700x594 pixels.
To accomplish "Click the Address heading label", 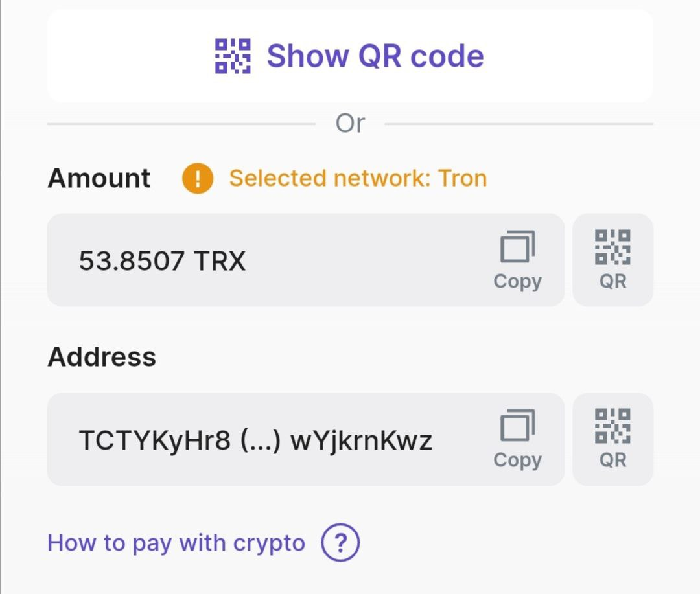I will pyautogui.click(x=102, y=357).
